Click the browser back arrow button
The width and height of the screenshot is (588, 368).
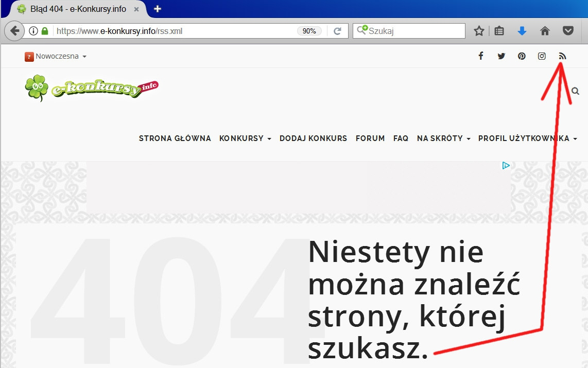pos(14,31)
